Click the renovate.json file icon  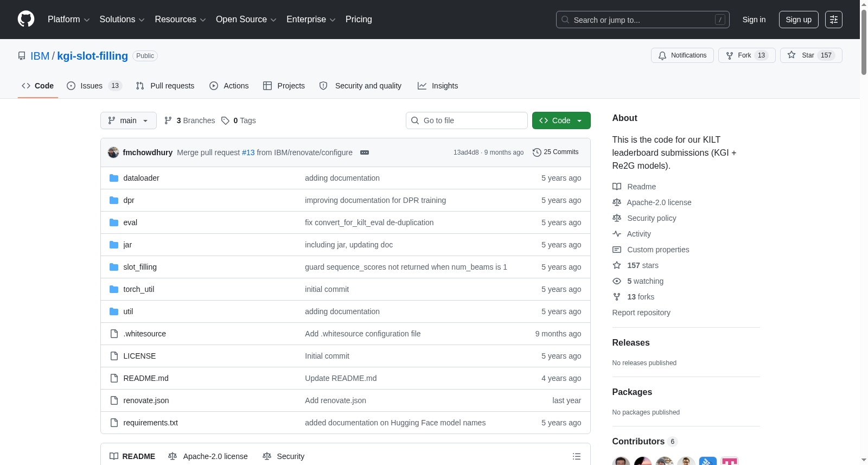coord(114,400)
